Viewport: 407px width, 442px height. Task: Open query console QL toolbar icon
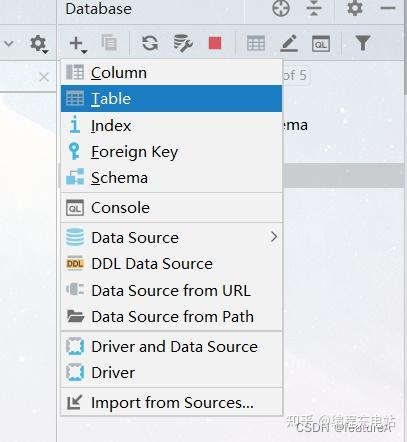[321, 44]
